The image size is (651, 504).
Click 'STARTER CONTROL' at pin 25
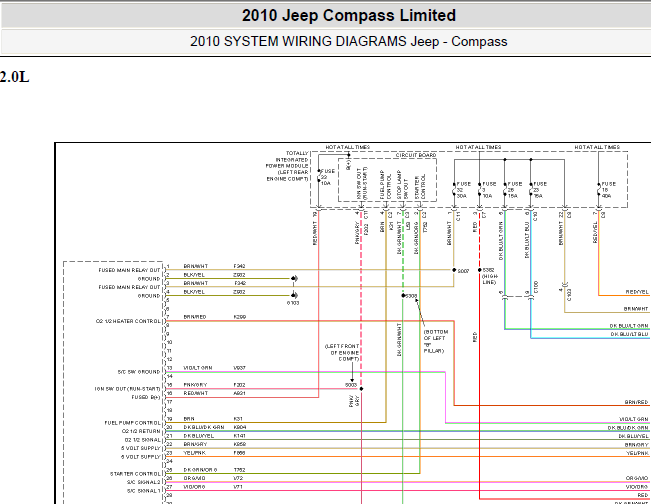pyautogui.click(x=135, y=474)
